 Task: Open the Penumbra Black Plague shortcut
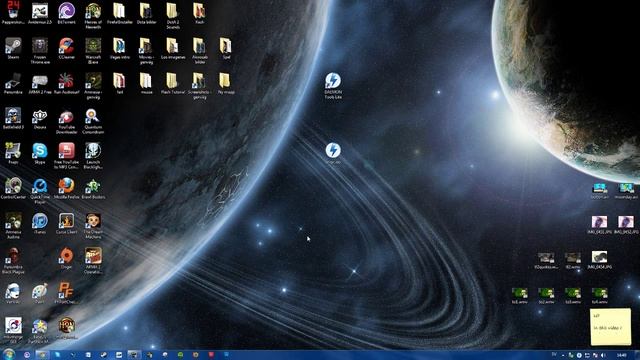pyautogui.click(x=13, y=261)
